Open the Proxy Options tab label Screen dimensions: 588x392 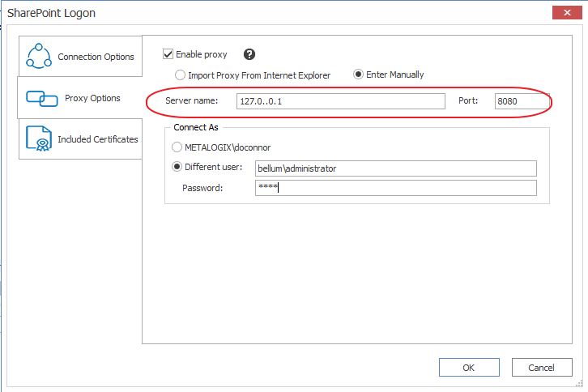pyautogui.click(x=92, y=98)
